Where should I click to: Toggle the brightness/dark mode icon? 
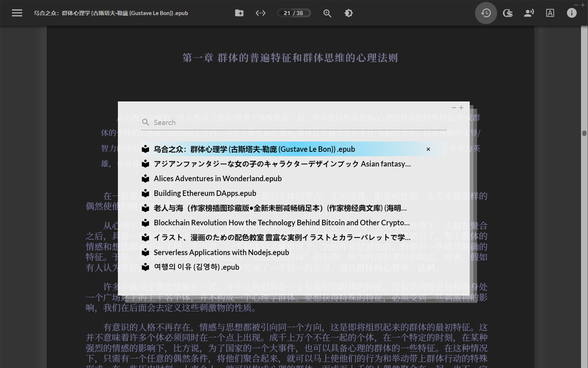[x=348, y=13]
